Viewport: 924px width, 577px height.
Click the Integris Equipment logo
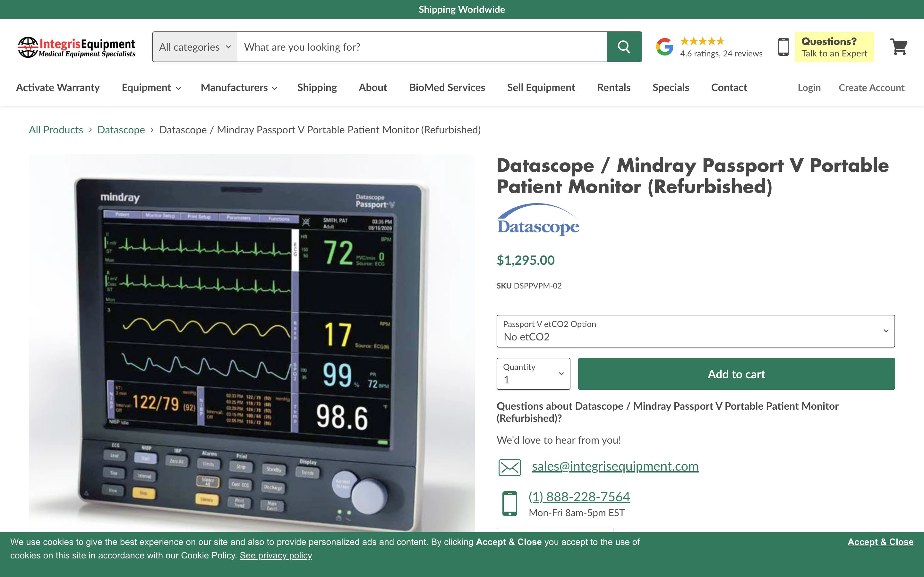pyautogui.click(x=76, y=47)
